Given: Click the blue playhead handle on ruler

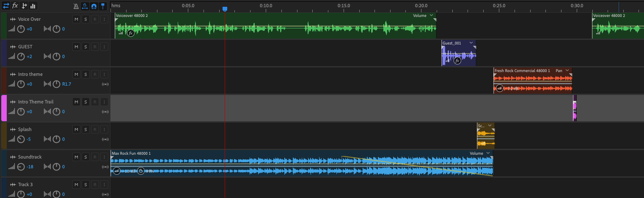Looking at the screenshot, I should [225, 9].
